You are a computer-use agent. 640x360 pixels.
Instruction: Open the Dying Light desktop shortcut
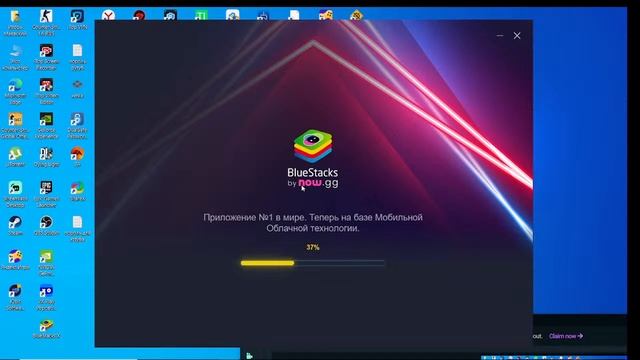click(46, 154)
